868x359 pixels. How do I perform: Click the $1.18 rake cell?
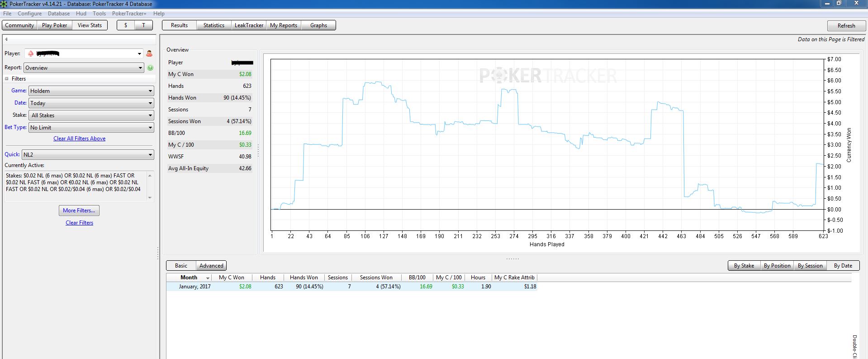[x=530, y=287]
